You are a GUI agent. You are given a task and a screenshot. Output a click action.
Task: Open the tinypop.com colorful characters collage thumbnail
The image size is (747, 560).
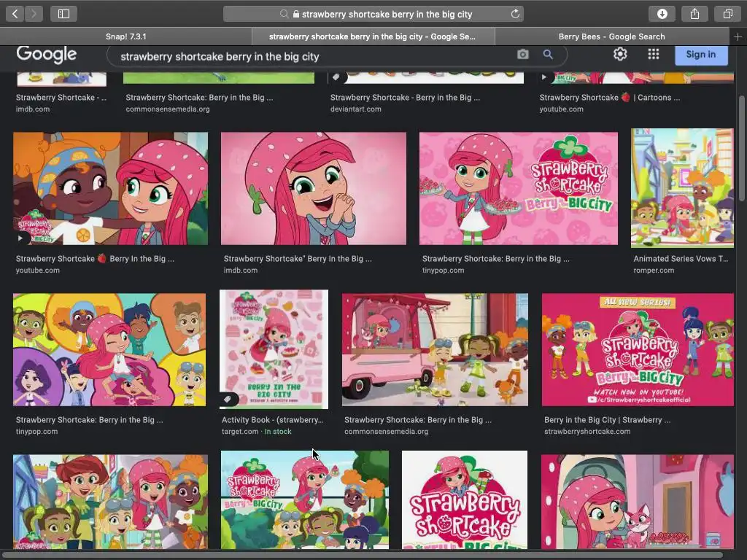(x=109, y=349)
